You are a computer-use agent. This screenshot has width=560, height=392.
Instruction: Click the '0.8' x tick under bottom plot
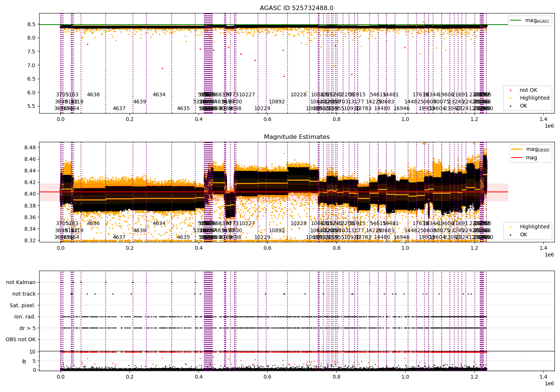tap(336, 377)
